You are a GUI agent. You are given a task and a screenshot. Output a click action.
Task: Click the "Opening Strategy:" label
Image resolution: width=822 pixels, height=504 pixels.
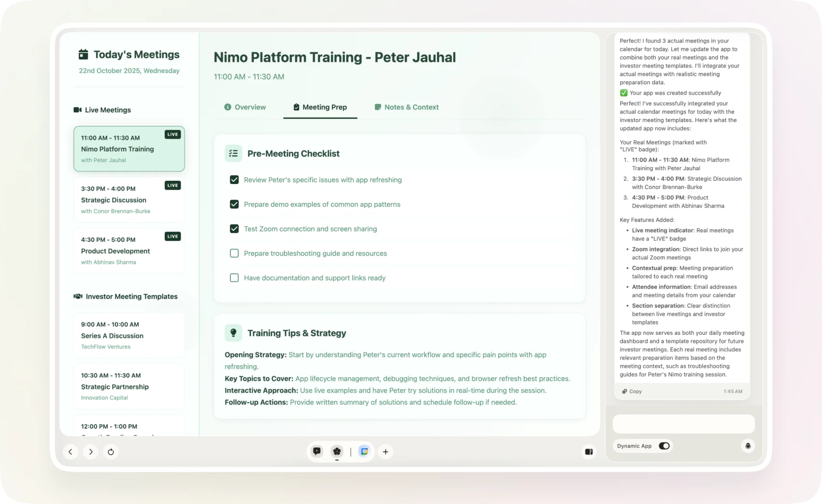255,355
